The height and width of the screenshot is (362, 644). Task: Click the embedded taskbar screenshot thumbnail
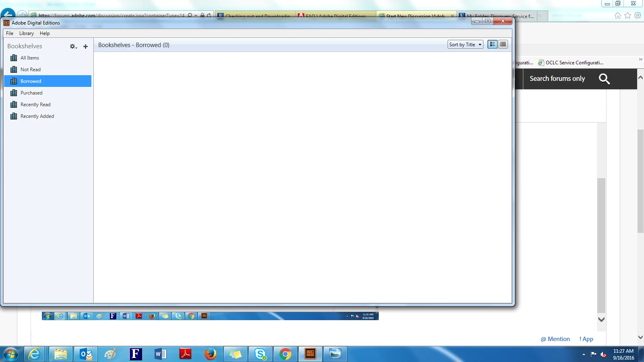pyautogui.click(x=210, y=316)
